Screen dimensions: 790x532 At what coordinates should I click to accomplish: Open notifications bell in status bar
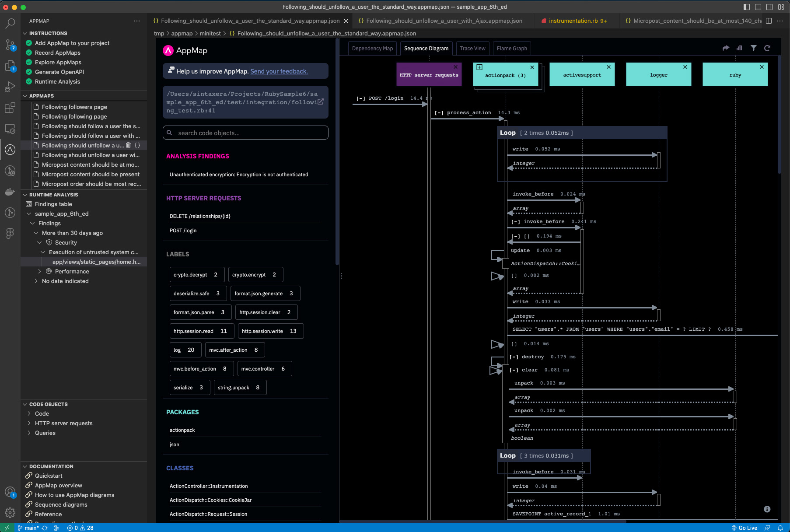[x=780, y=528]
